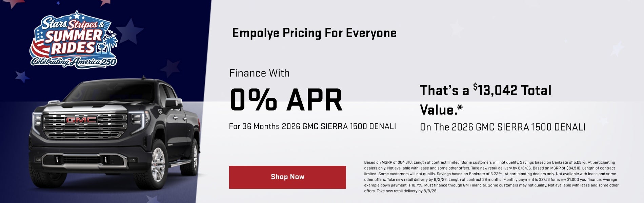Click the $13,042 Total Value headline
The height and width of the screenshot is (203, 644).
point(486,100)
